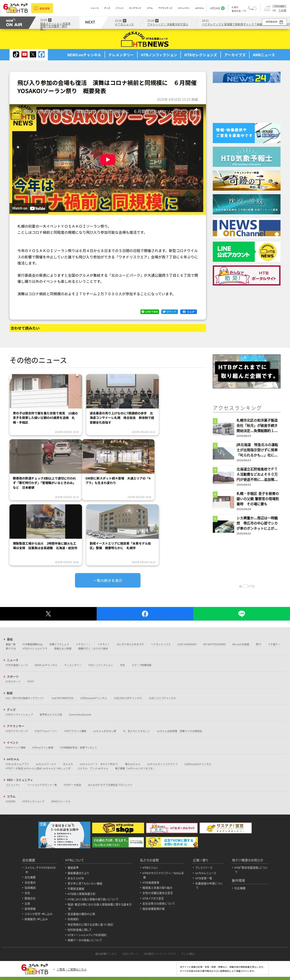
Task: Open the みんなで防災 HTBポータルサイト sidebar banner
Action: 246,275
